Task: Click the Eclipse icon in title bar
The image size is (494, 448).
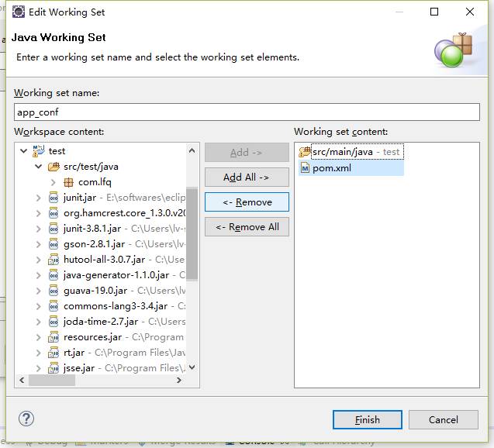Action: coord(19,12)
